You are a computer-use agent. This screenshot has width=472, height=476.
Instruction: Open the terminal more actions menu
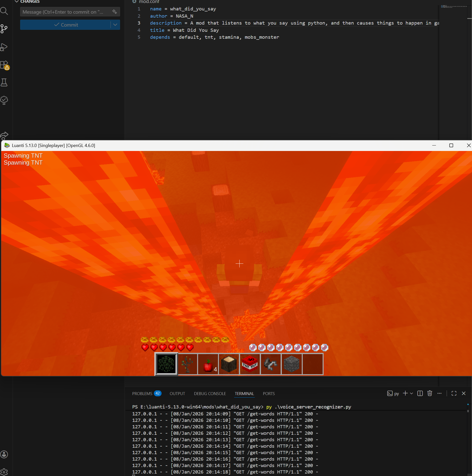tap(439, 393)
